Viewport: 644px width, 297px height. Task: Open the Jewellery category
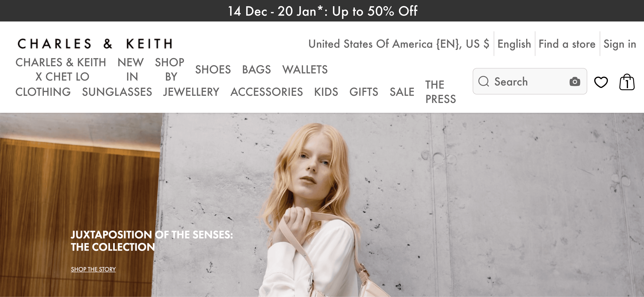pyautogui.click(x=191, y=92)
